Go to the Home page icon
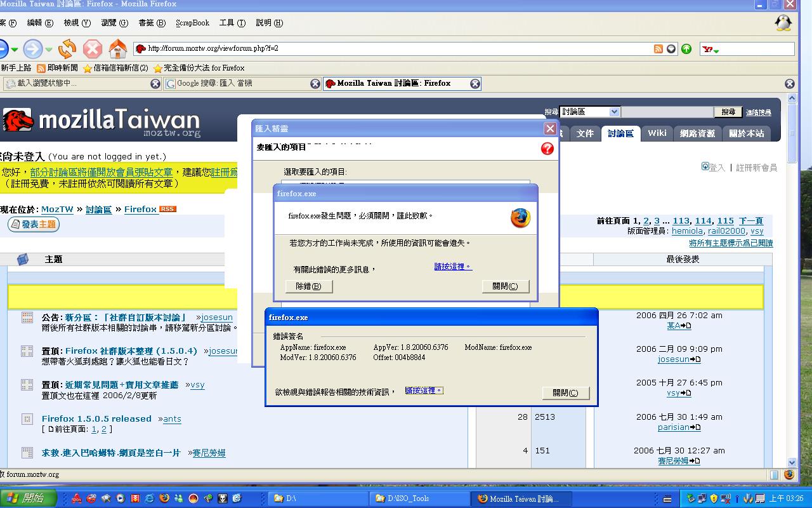The height and width of the screenshot is (508, 812). (118, 49)
